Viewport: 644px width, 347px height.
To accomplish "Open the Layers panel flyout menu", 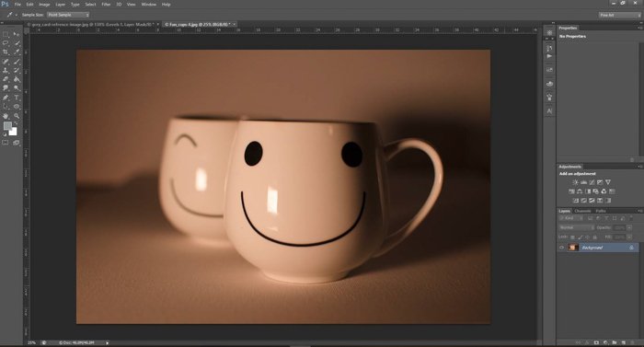I will pyautogui.click(x=639, y=211).
